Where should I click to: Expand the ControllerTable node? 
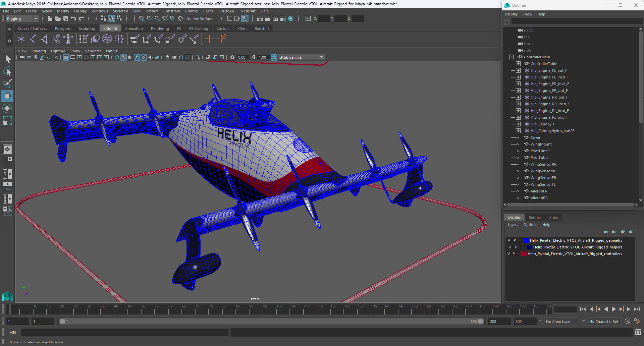[518, 64]
